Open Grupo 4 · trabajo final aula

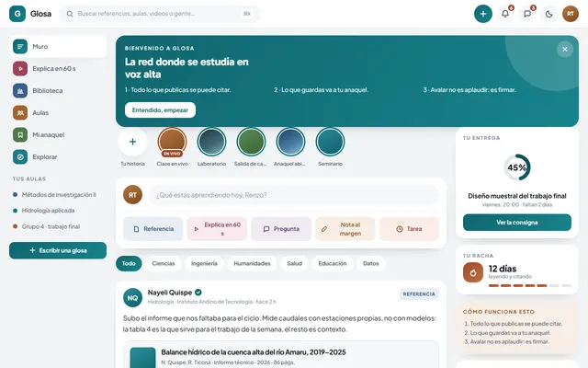[x=58, y=226]
